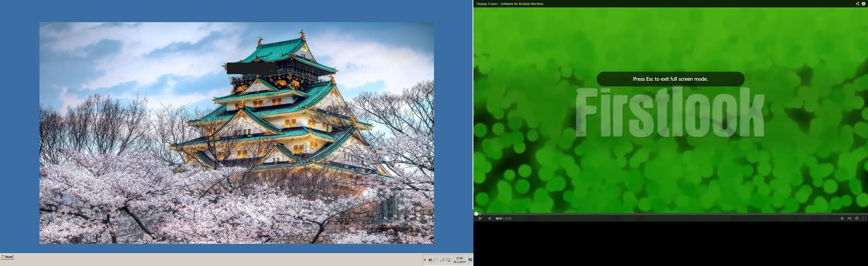
Task: Open the Action Center flag icon
Action: 436,260
